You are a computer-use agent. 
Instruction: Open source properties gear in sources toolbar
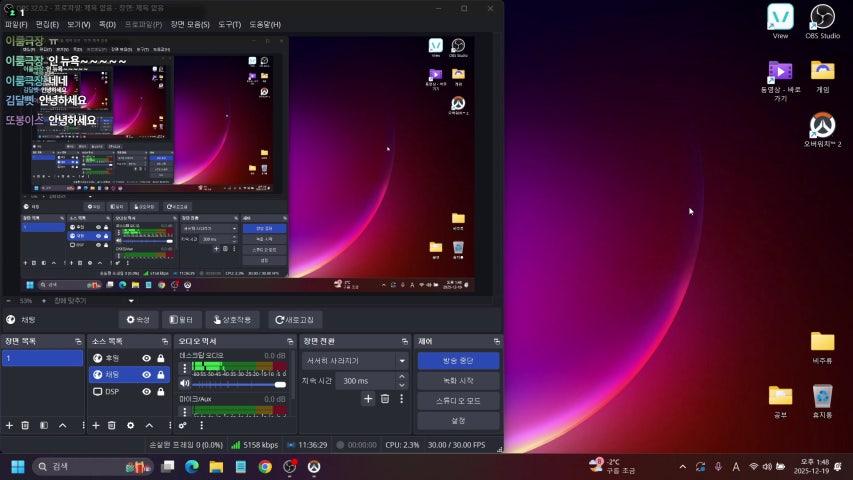[130, 425]
